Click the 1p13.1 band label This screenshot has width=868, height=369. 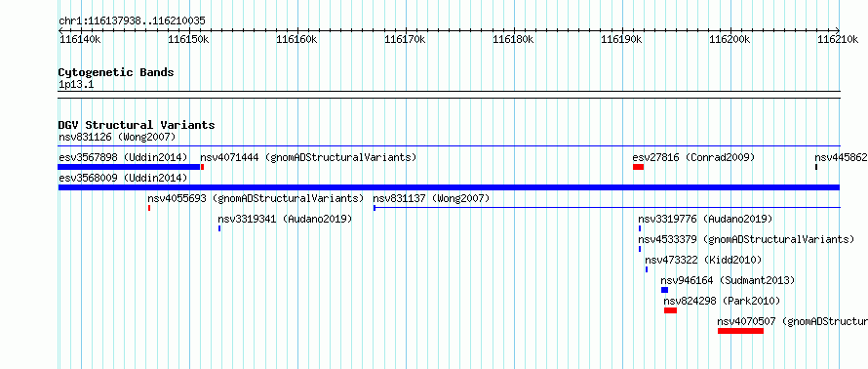click(x=76, y=84)
